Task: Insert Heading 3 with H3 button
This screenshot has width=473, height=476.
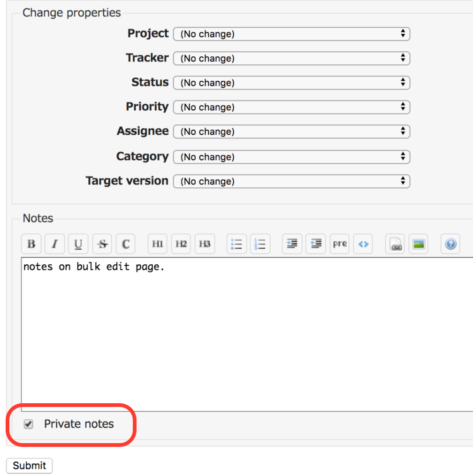Action: point(205,244)
